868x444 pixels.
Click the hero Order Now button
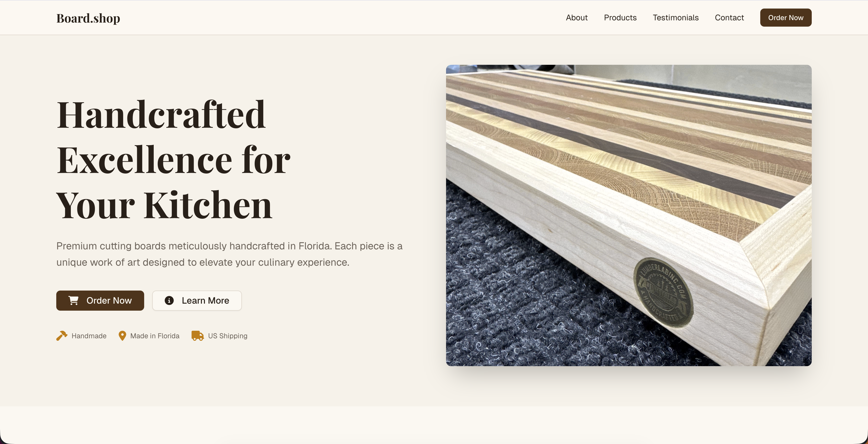point(100,301)
